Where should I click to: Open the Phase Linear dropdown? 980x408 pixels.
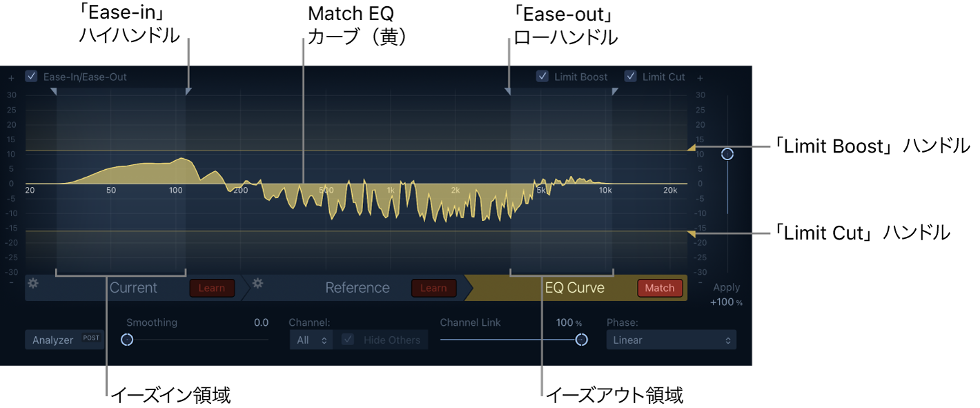tap(671, 340)
